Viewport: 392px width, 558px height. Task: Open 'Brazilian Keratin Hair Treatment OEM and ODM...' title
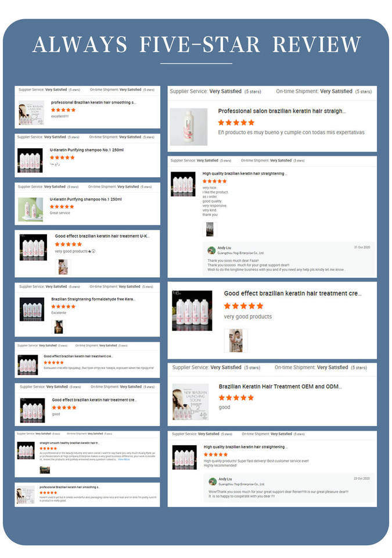point(280,387)
